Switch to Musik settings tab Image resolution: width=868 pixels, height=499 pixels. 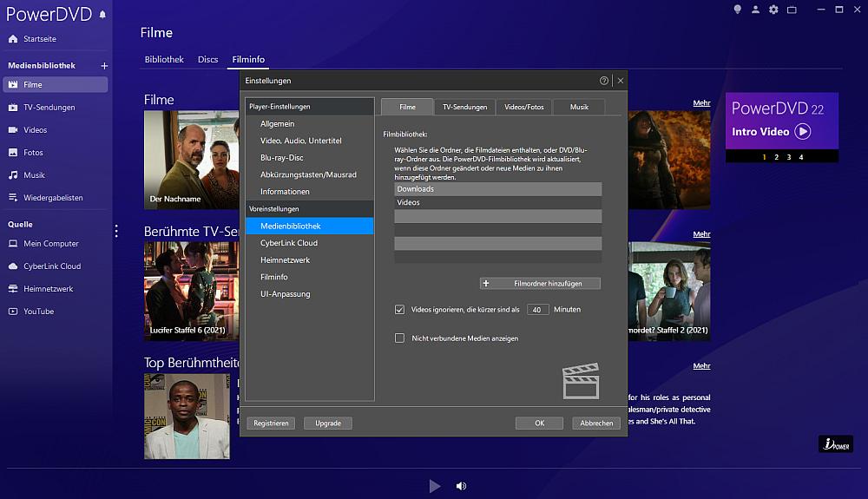(579, 107)
